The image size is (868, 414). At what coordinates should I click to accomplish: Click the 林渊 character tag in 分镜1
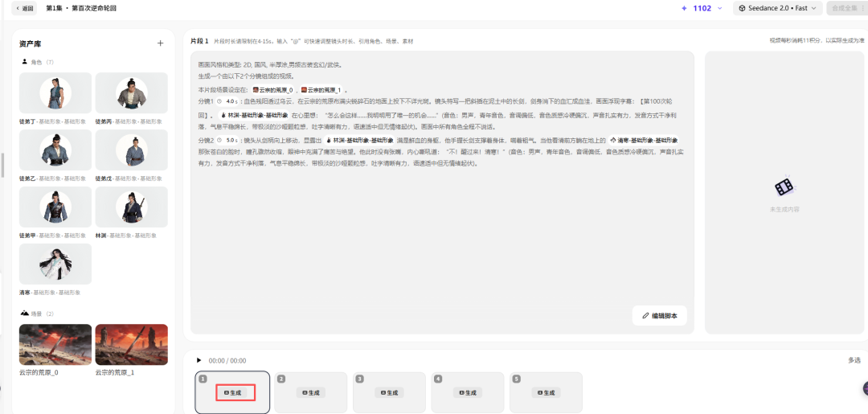point(254,115)
